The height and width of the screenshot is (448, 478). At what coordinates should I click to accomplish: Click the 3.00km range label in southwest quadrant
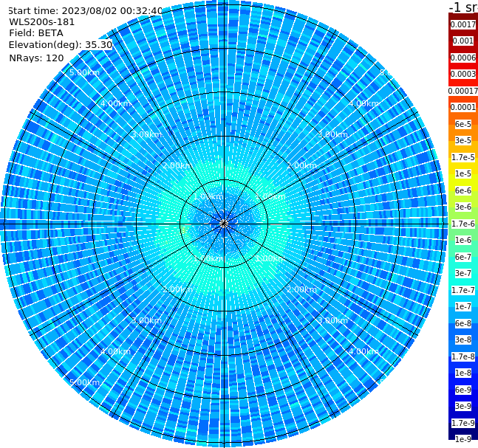(146, 321)
